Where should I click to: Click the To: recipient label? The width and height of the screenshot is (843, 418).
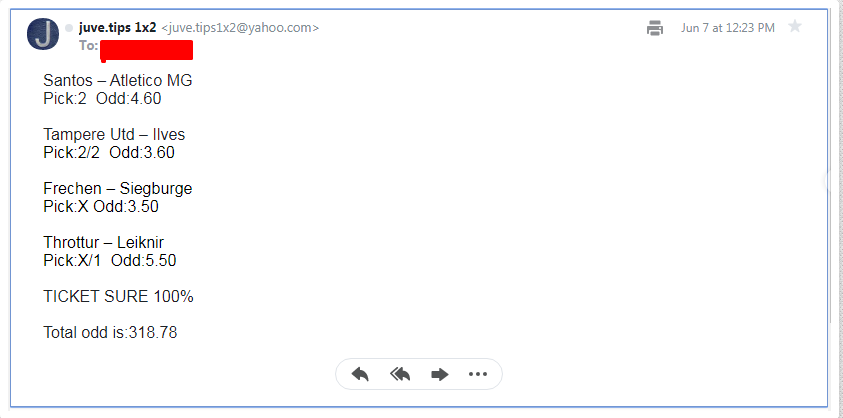pos(89,46)
